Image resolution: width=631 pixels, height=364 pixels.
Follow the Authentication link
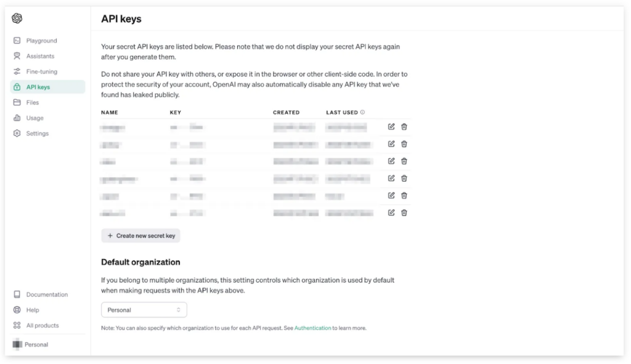pos(312,328)
